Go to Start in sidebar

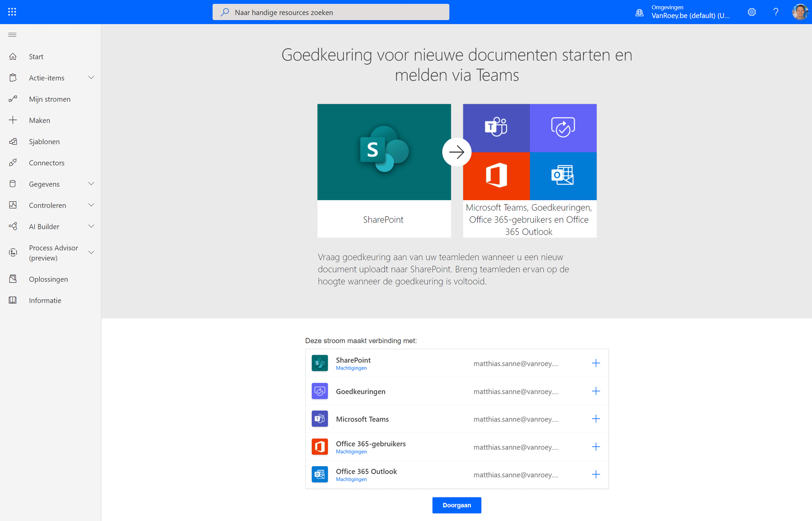click(x=36, y=56)
